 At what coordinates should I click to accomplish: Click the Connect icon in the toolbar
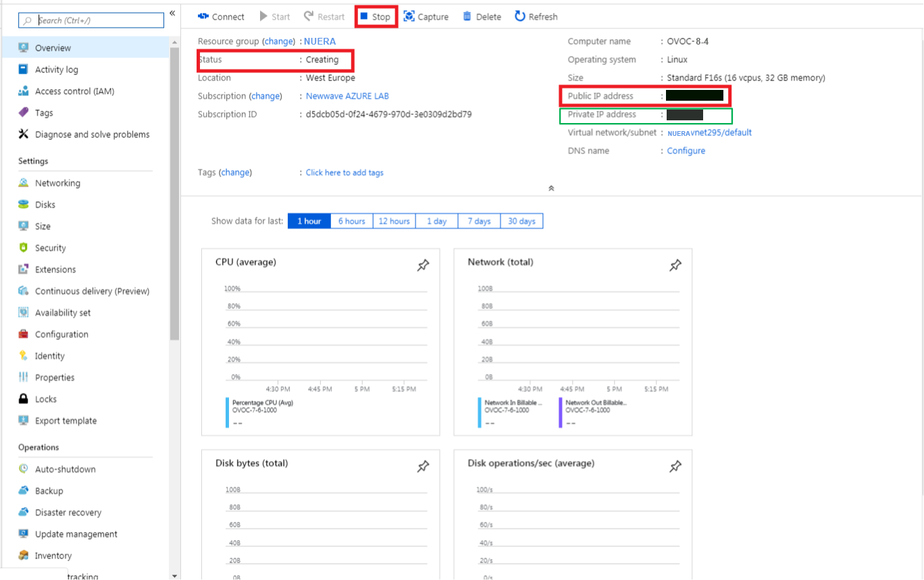[203, 16]
